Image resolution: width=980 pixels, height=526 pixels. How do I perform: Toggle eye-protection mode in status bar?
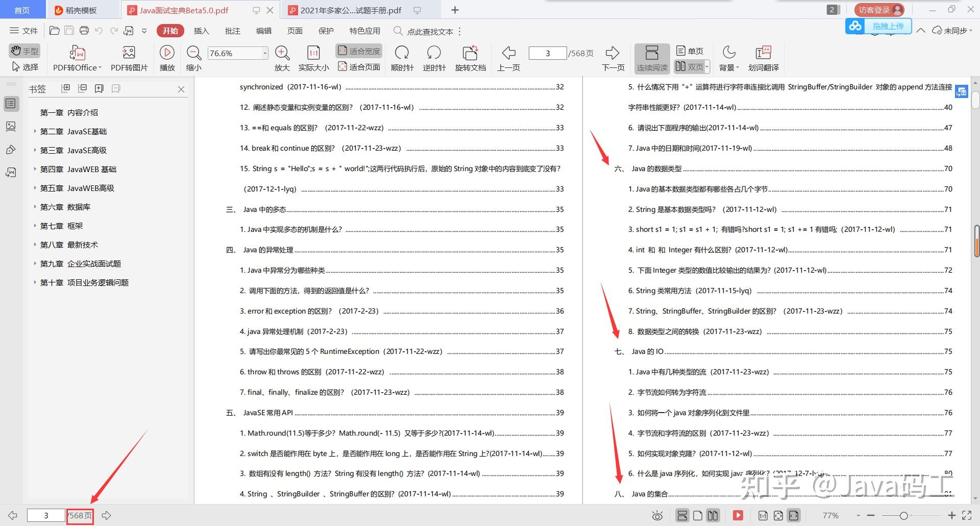click(657, 515)
